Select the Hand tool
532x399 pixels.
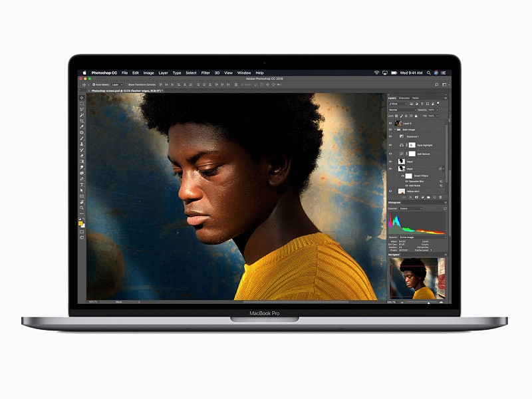82,201
